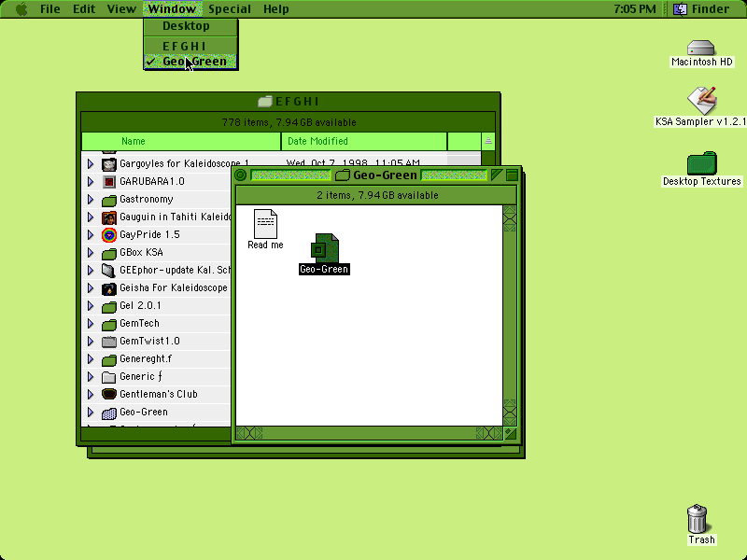Click Geo-Green window vertical scrollbar track
Viewport: 747px width, 560px height.
[510, 315]
